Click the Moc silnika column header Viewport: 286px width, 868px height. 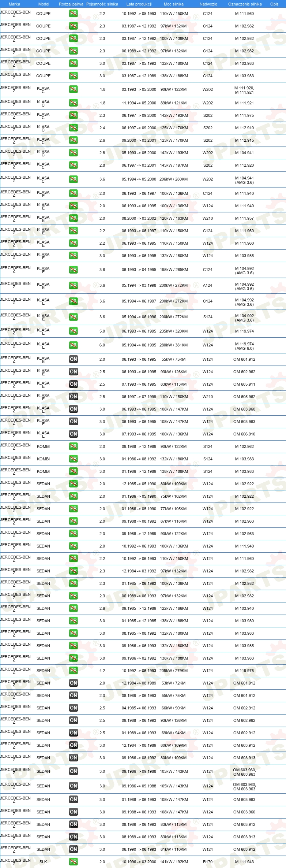pos(174,4)
